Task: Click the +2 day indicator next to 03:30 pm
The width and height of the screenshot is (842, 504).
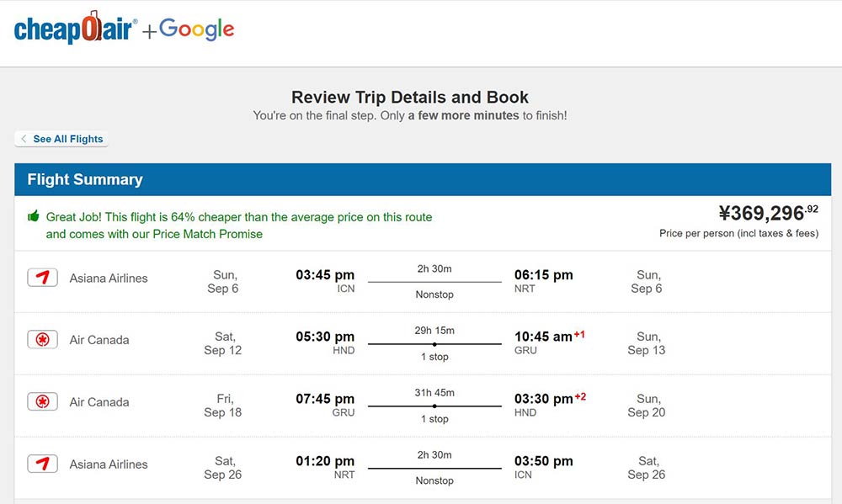Action: 580,396
